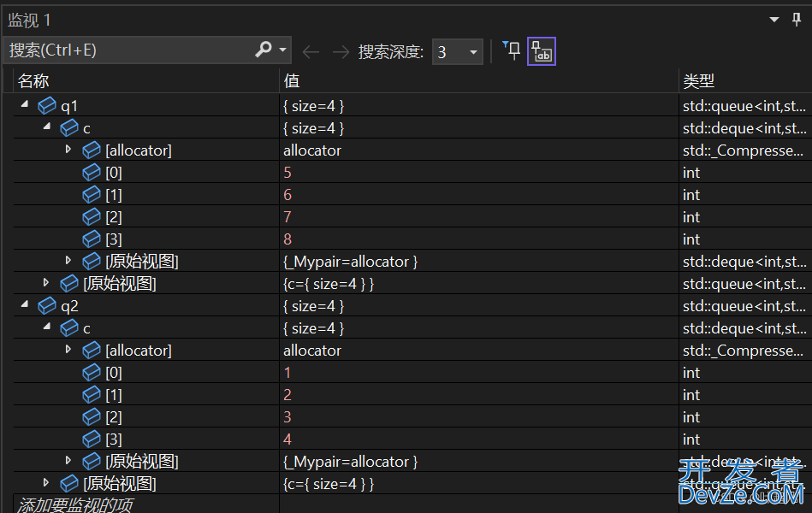Open the search options dropdown arrow
This screenshot has width=812, height=513.
click(x=282, y=50)
